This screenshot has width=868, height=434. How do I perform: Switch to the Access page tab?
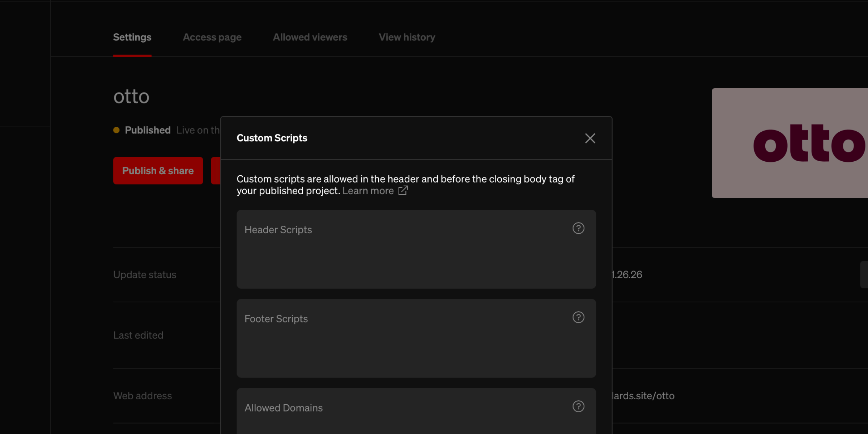pos(212,37)
